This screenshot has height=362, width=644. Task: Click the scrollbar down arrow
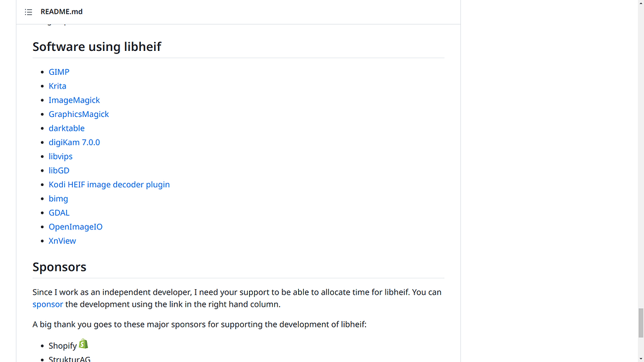(639, 358)
